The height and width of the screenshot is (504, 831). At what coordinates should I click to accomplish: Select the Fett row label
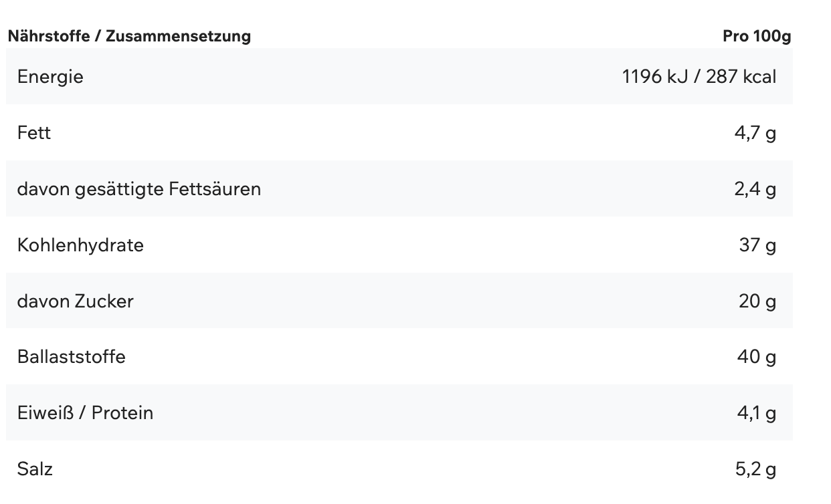[34, 133]
